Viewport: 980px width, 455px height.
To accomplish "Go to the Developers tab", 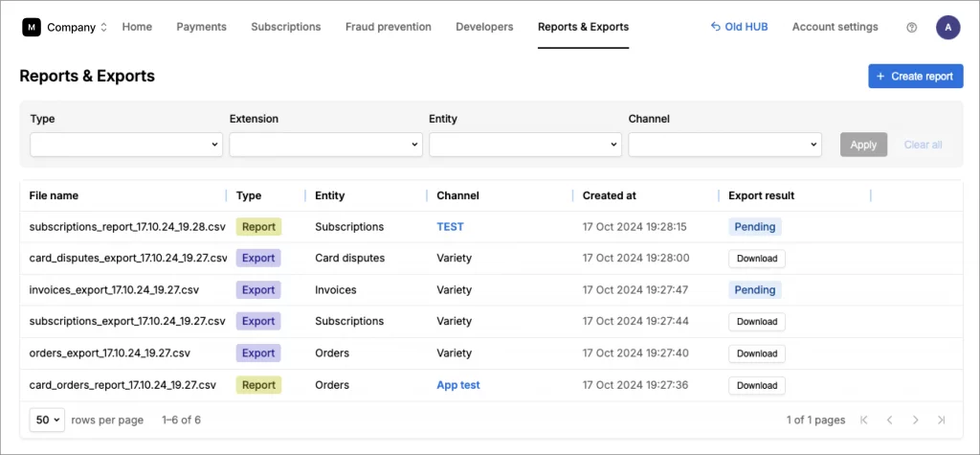I will click(484, 27).
